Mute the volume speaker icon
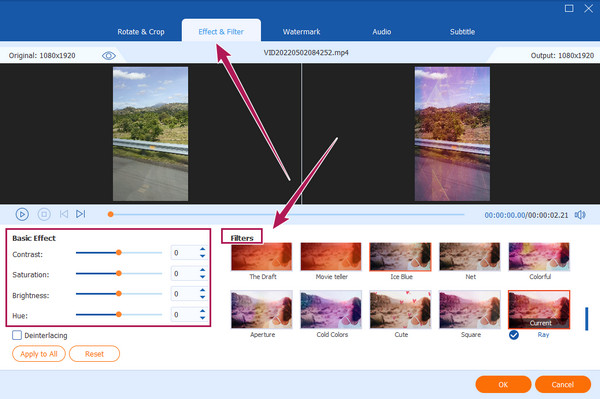The height and width of the screenshot is (399, 600). click(580, 215)
